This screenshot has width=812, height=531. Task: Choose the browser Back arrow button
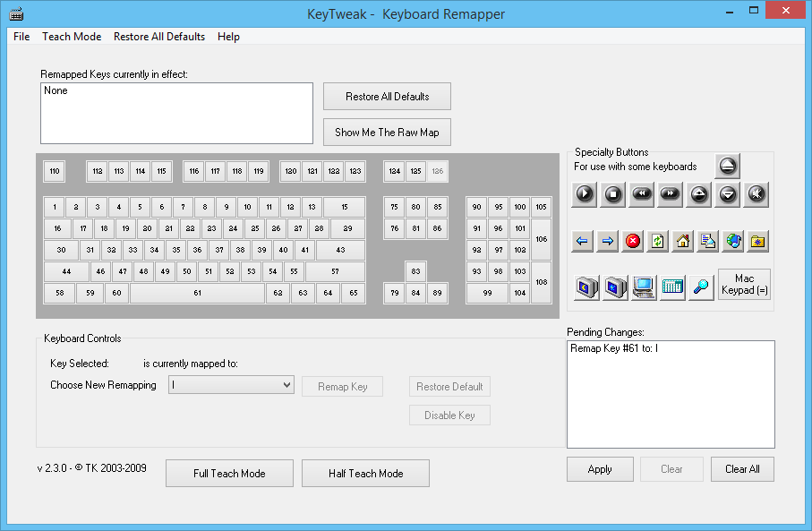[582, 241]
